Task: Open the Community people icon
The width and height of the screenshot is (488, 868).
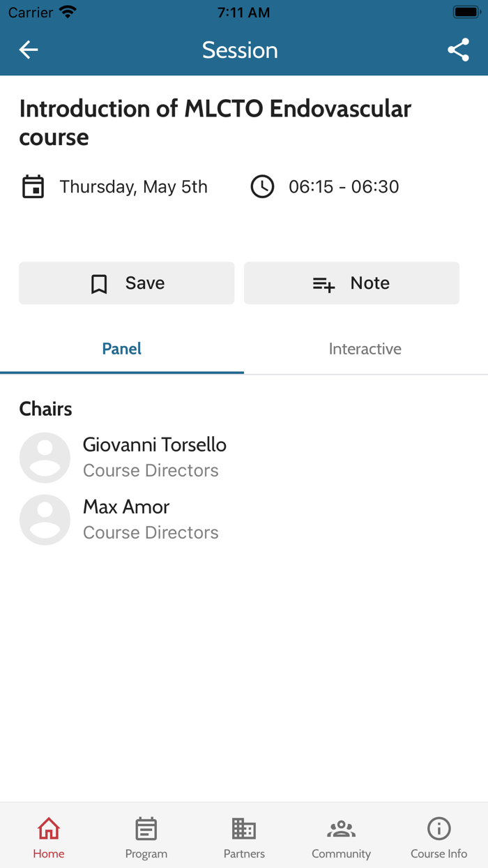Action: 341,829
